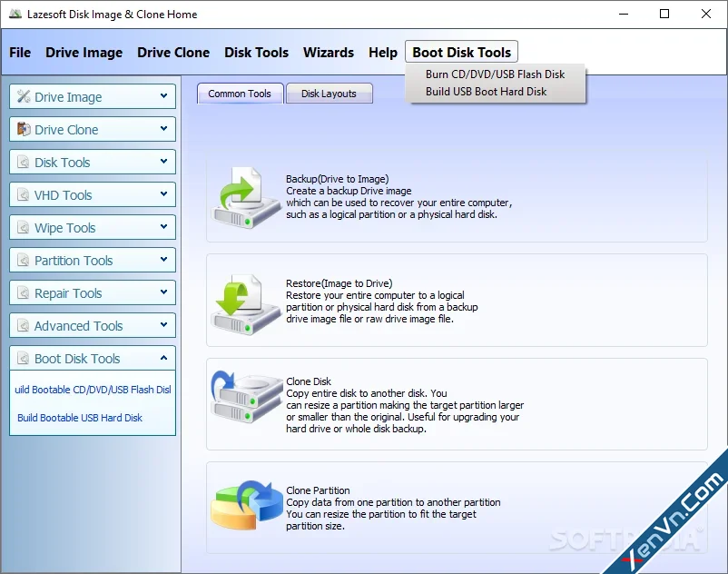Image resolution: width=728 pixels, height=574 pixels.
Task: Click the VHD Tools panel icon
Action: coord(24,194)
